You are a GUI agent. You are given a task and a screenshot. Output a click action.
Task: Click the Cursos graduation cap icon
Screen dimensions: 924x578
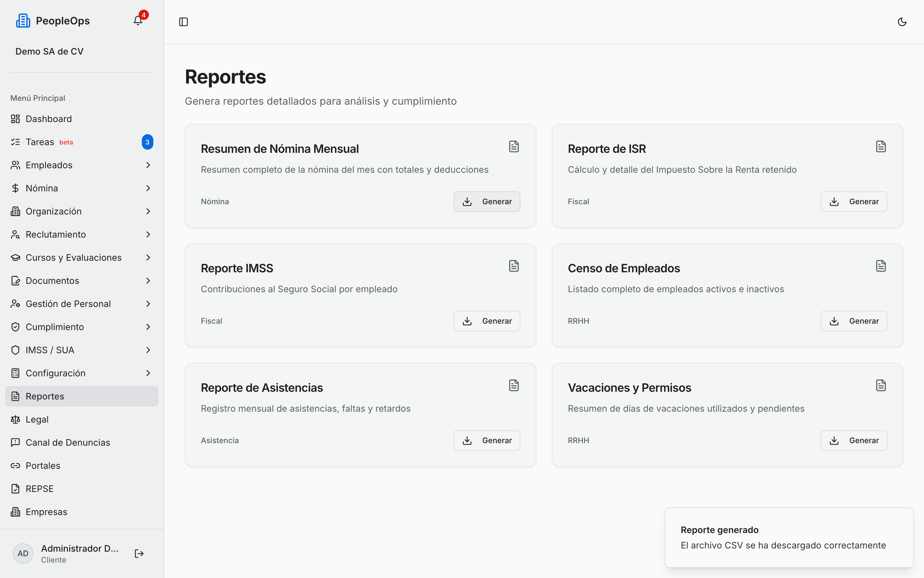[x=15, y=258]
